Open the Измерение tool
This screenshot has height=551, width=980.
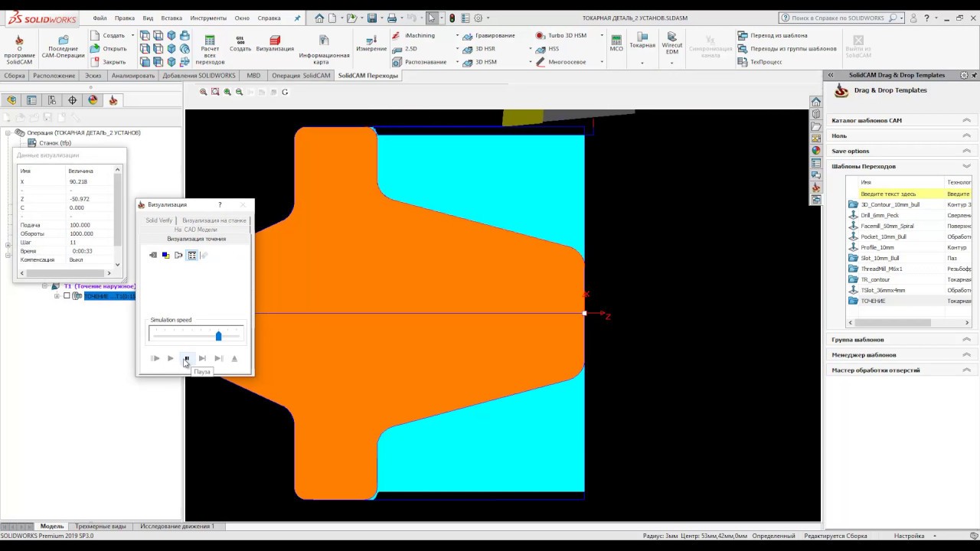371,43
